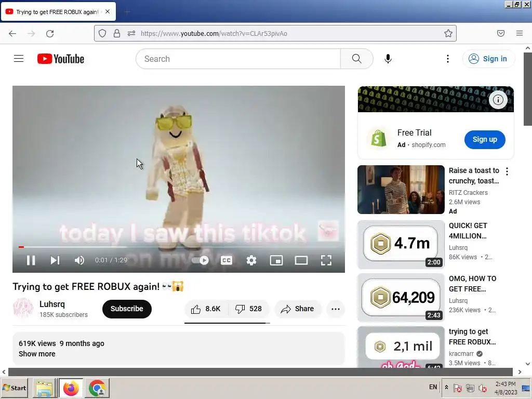Enter fullscreen mode
Image resolution: width=532 pixels, height=399 pixels.
(326, 260)
